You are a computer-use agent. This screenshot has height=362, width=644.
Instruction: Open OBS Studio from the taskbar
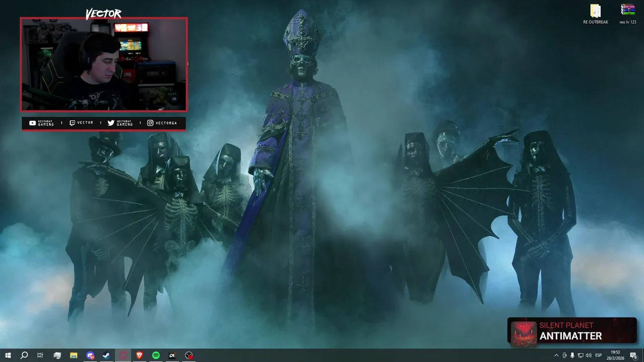189,355
